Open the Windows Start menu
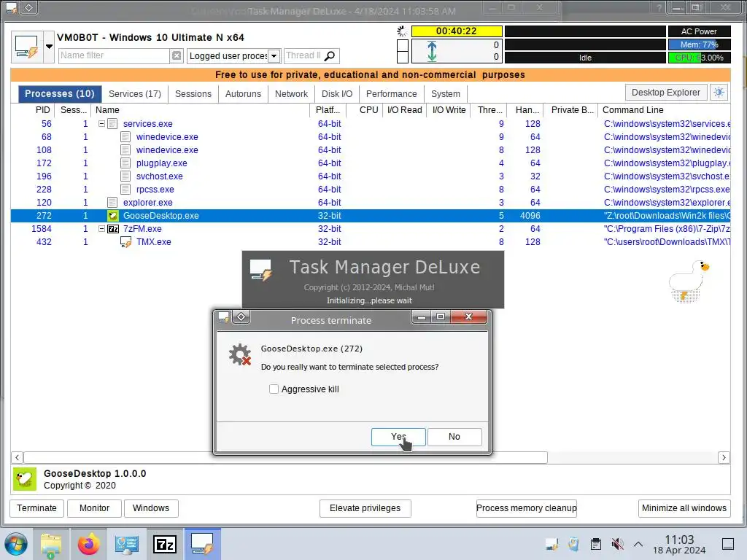 click(x=16, y=544)
